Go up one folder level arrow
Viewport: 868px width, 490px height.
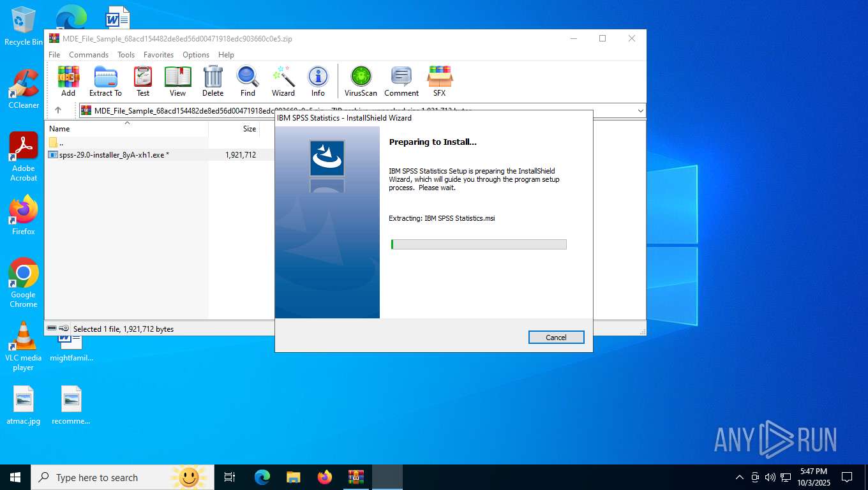(58, 110)
